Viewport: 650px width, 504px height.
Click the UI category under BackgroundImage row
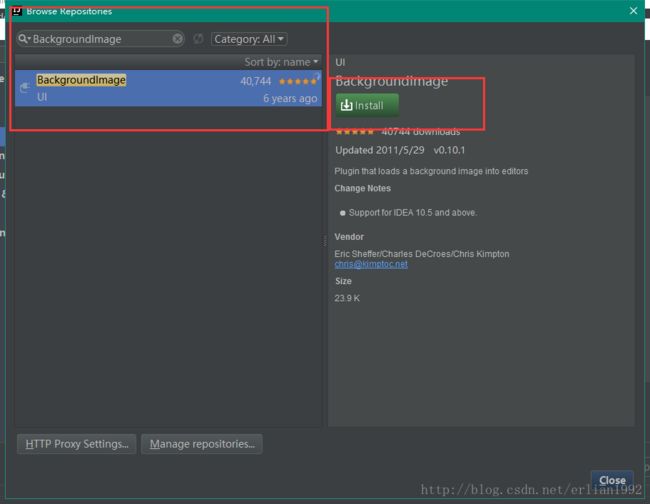(x=42, y=97)
